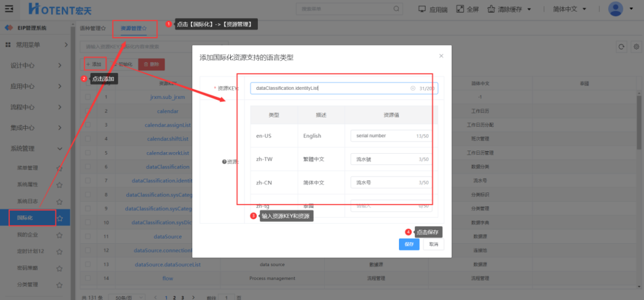This screenshot has width=644, height=300.
Task: Open the 50条/页 page size dropdown
Action: click(x=127, y=298)
